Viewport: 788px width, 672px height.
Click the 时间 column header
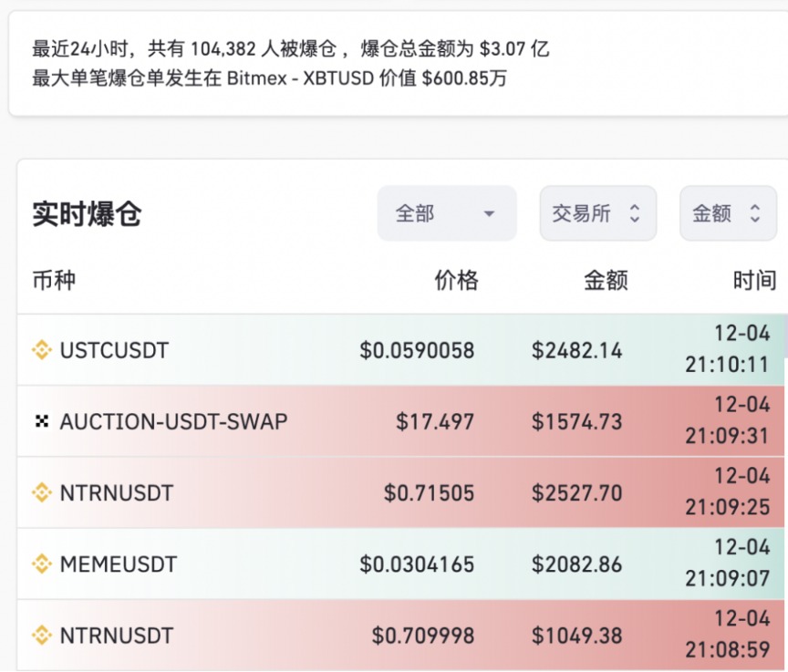point(754,280)
